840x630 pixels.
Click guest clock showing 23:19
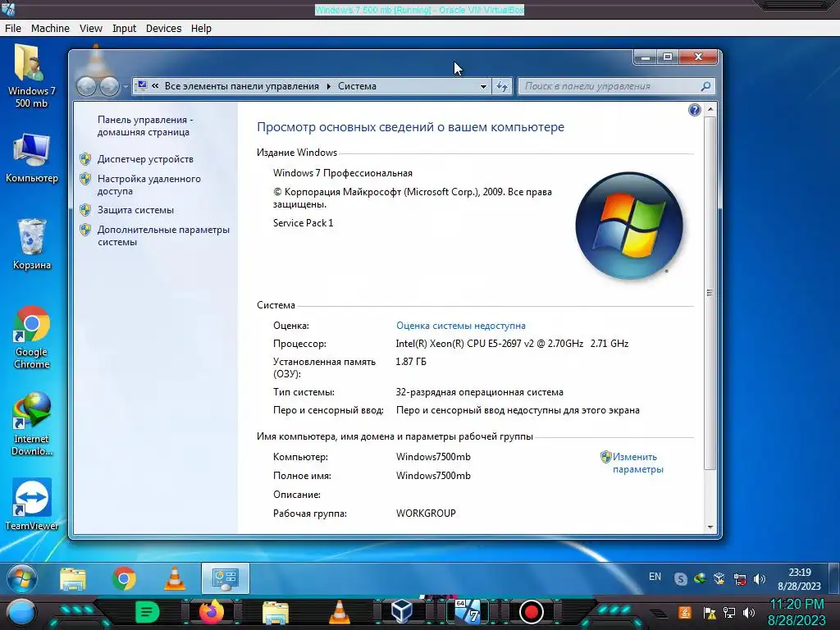(799, 579)
